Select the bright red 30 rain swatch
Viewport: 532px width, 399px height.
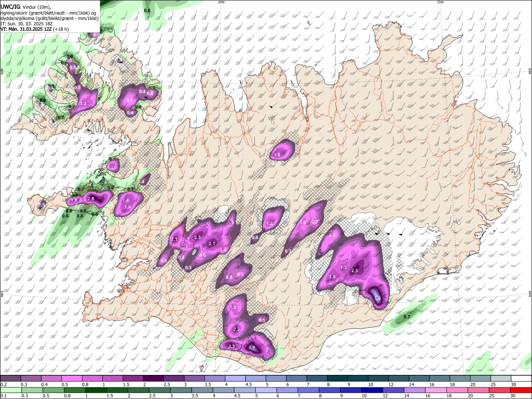click(x=521, y=390)
